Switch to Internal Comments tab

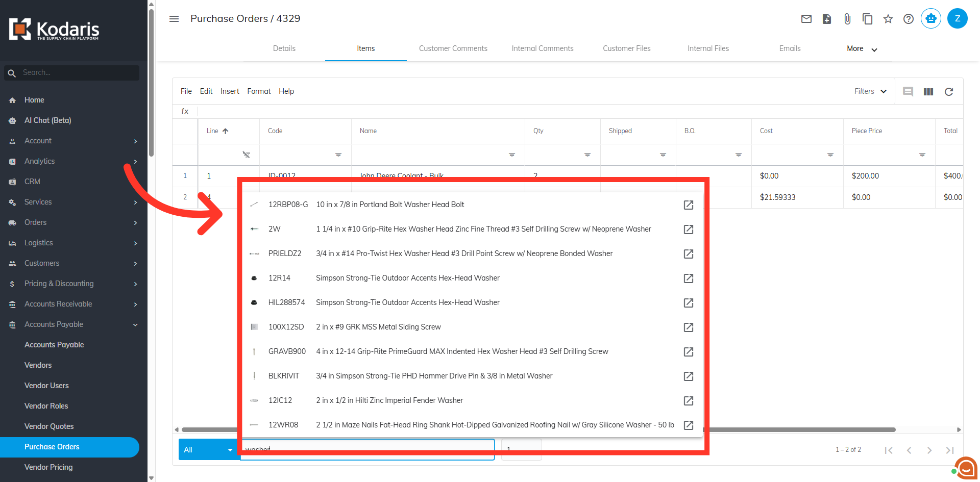(543, 48)
